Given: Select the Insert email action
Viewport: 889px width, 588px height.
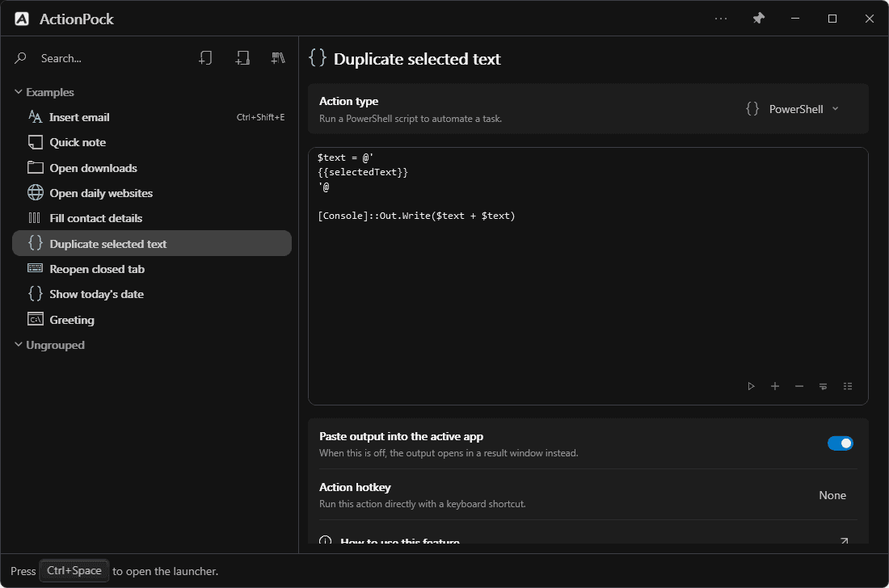Looking at the screenshot, I should pos(152,117).
